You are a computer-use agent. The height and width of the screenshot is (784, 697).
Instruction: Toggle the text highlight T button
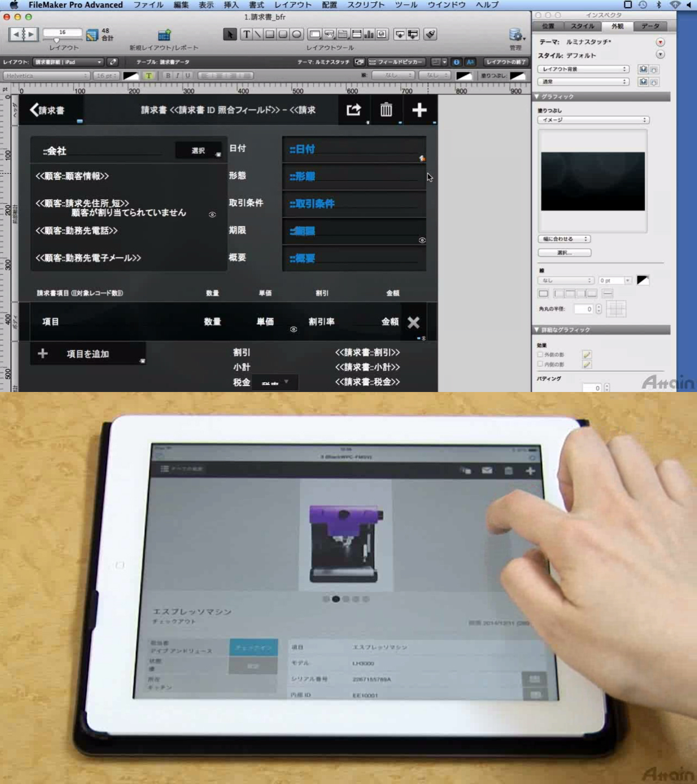(x=149, y=76)
